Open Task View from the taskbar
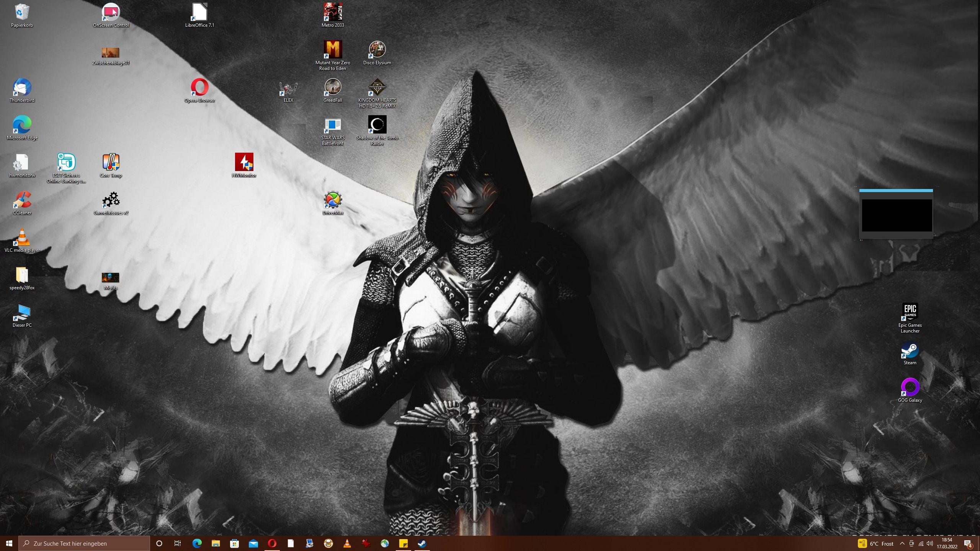Viewport: 980px width, 551px height. (178, 543)
